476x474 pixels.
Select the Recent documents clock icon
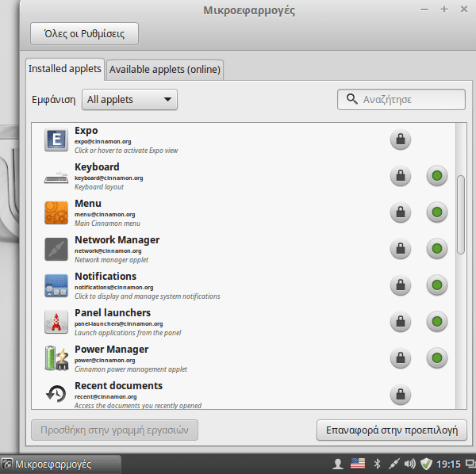(x=56, y=393)
